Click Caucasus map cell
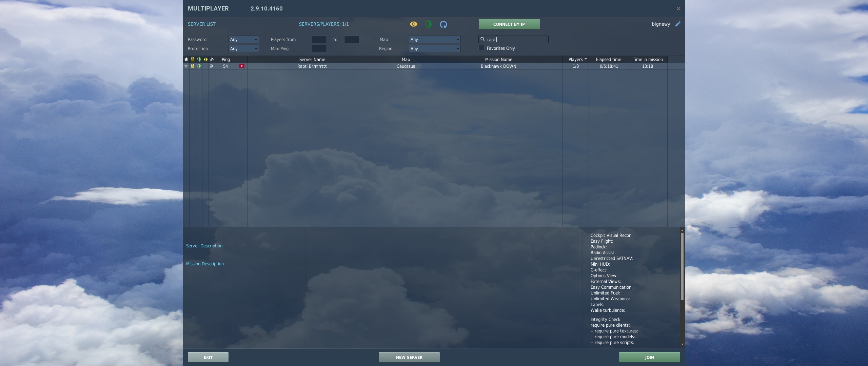This screenshot has width=868, height=366. 406,66
